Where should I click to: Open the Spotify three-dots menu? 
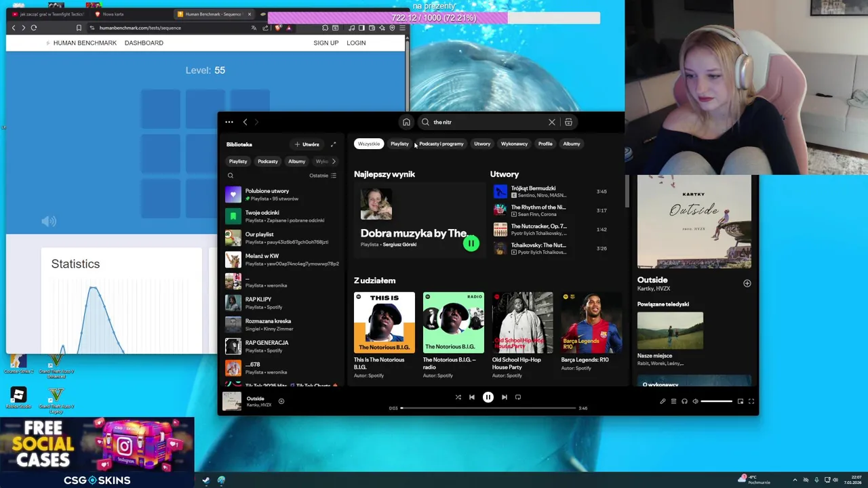pyautogui.click(x=229, y=122)
